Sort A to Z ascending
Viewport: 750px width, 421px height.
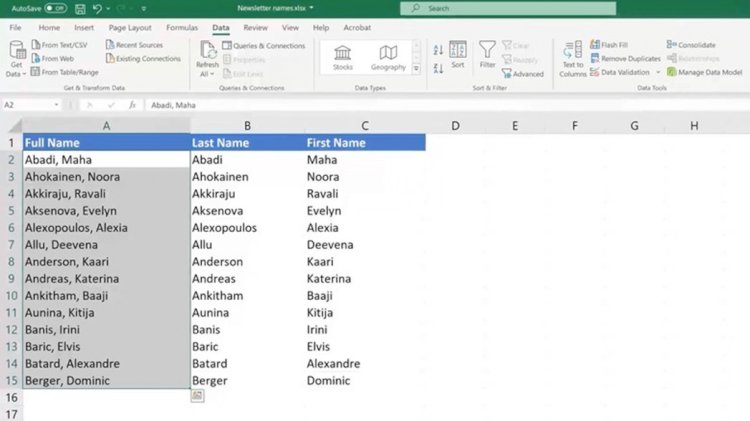438,50
